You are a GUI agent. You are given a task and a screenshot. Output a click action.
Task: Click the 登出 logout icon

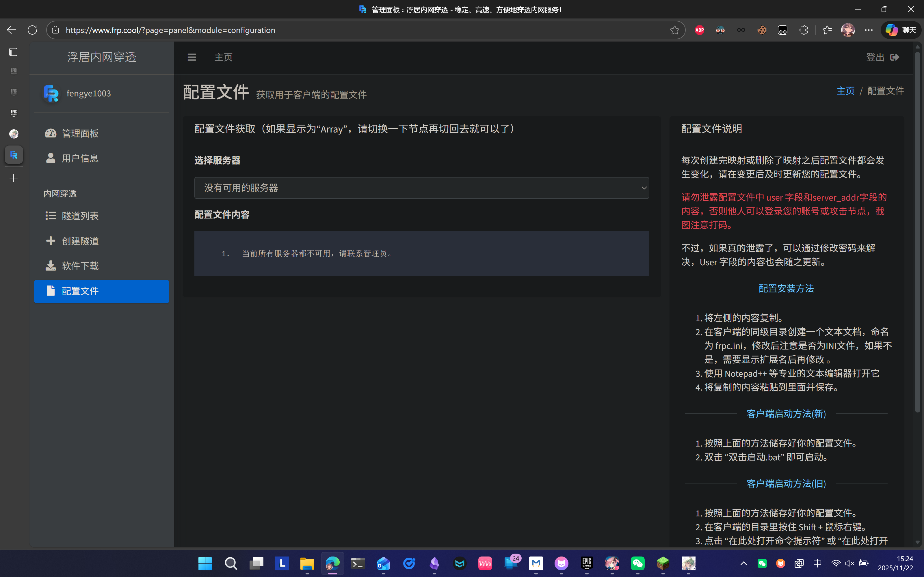click(895, 57)
